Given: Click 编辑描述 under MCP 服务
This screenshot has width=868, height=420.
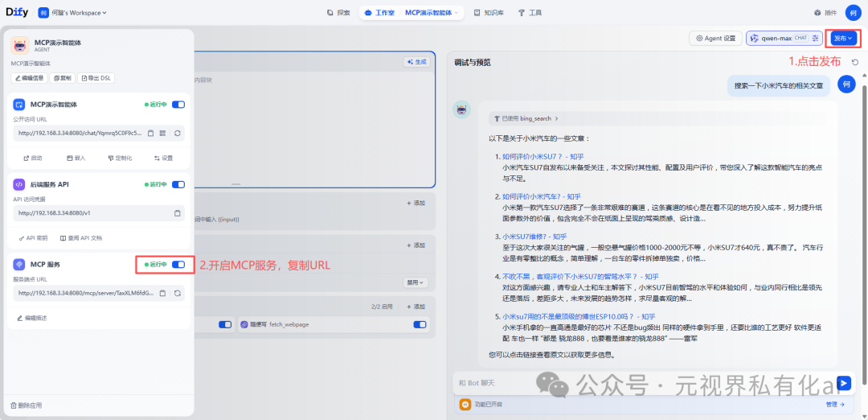Looking at the screenshot, I should 31,318.
